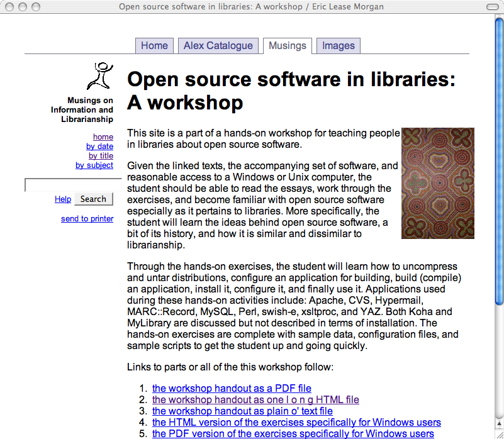Click the colorful patterned artwork image

[437, 183]
